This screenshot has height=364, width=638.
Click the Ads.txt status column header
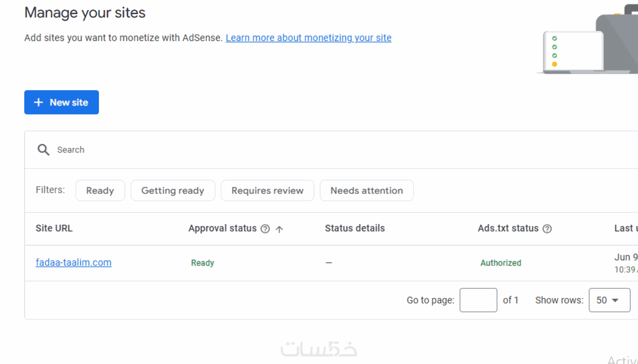[508, 229]
